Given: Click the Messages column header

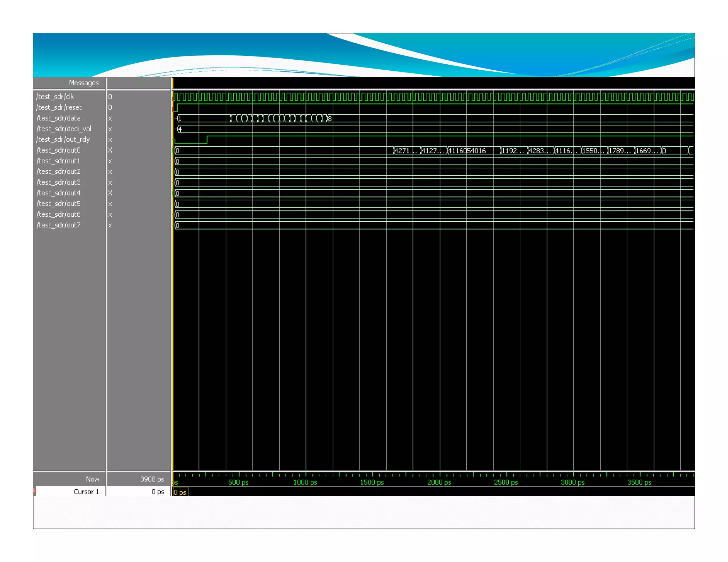Looking at the screenshot, I should pyautogui.click(x=84, y=83).
